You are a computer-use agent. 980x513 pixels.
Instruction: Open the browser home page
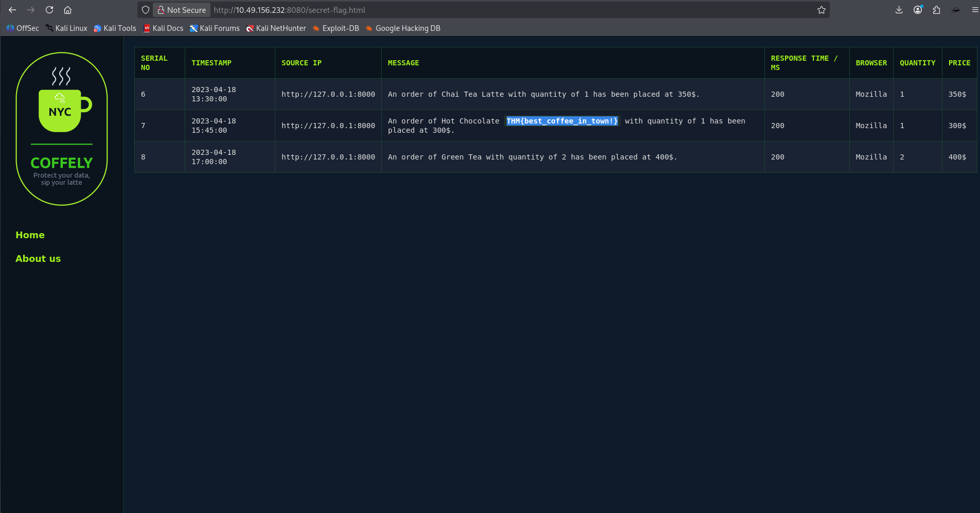[67, 10]
